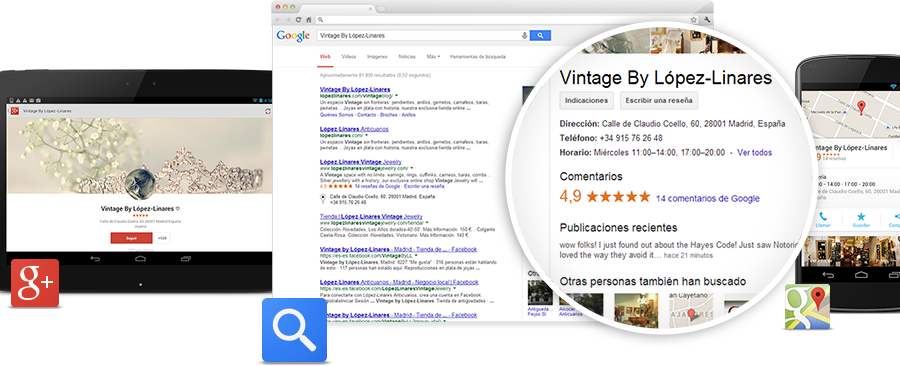
Task: Open the Imágenes search tab
Action: tap(377, 57)
